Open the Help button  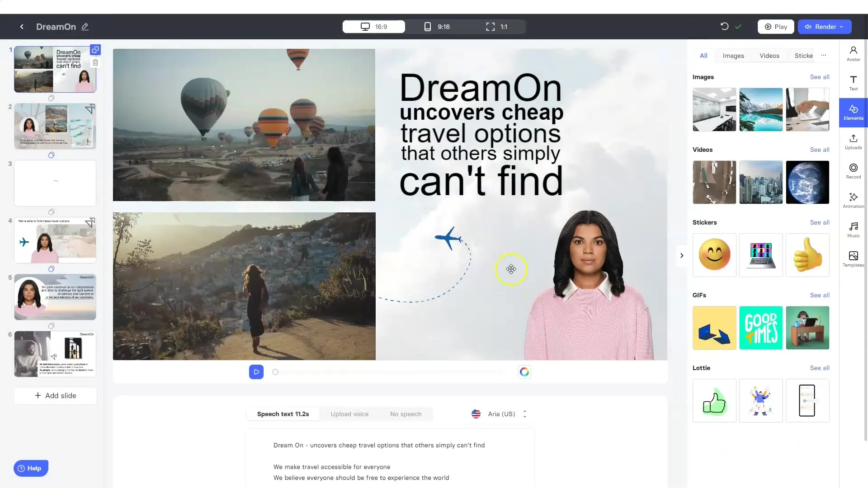tap(31, 468)
